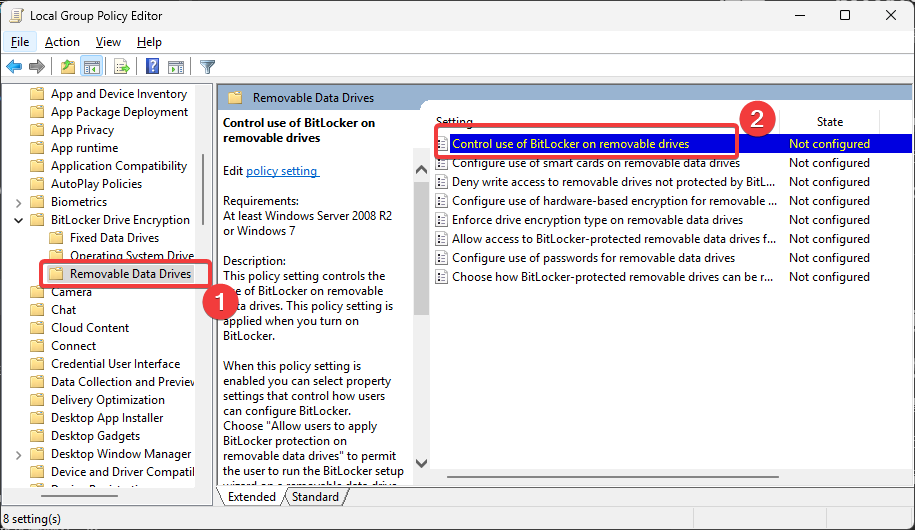Select Connect folder
This screenshot has height=530, width=915.
[x=74, y=346]
